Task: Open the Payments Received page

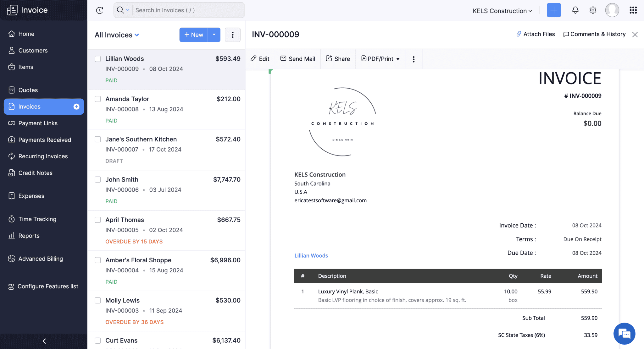Action: click(44, 140)
